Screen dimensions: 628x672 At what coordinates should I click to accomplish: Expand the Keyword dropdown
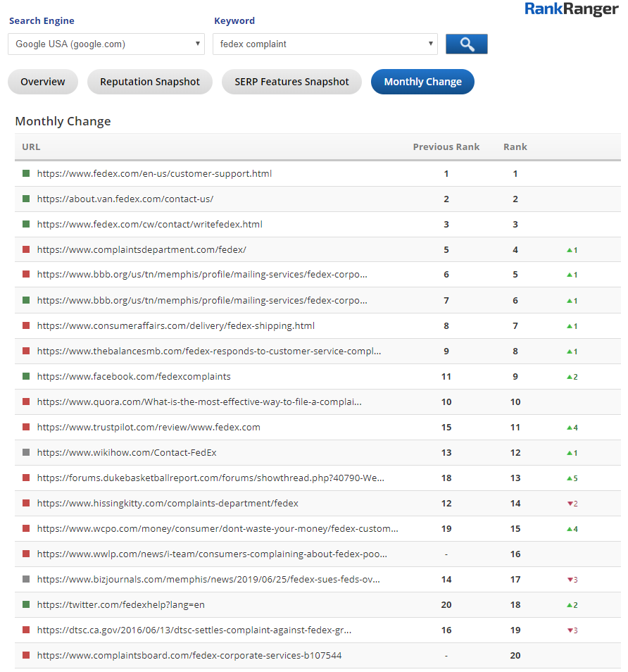tap(325, 44)
